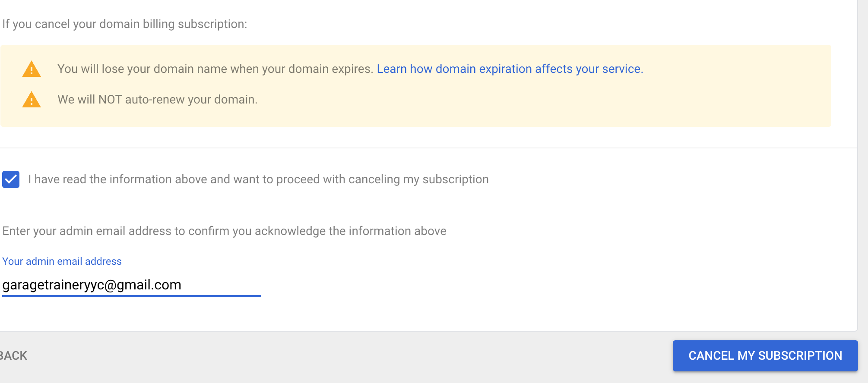Click the 'If you cancel your domain billing subscription' heading
868x383 pixels.
pos(125,24)
